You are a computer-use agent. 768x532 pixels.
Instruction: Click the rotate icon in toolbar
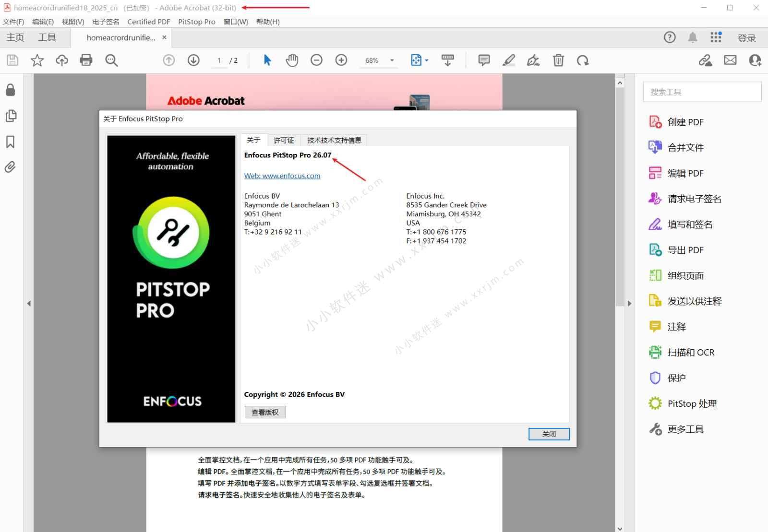tap(583, 60)
